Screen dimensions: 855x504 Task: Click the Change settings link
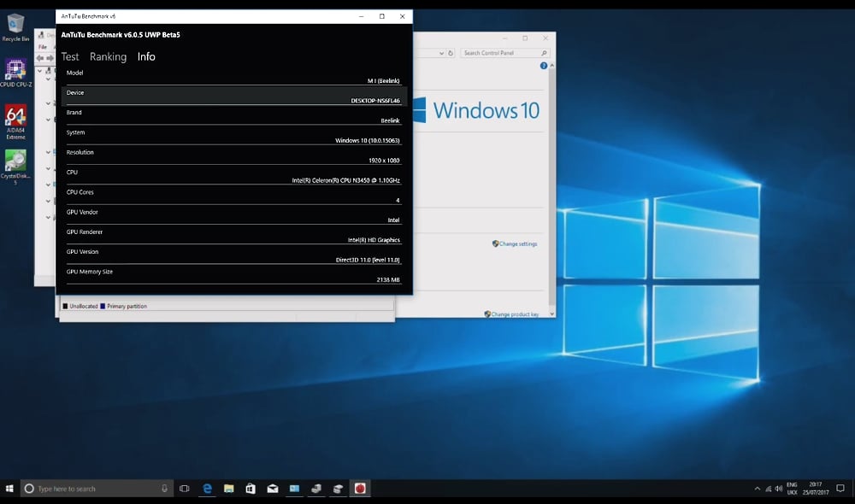coord(517,244)
